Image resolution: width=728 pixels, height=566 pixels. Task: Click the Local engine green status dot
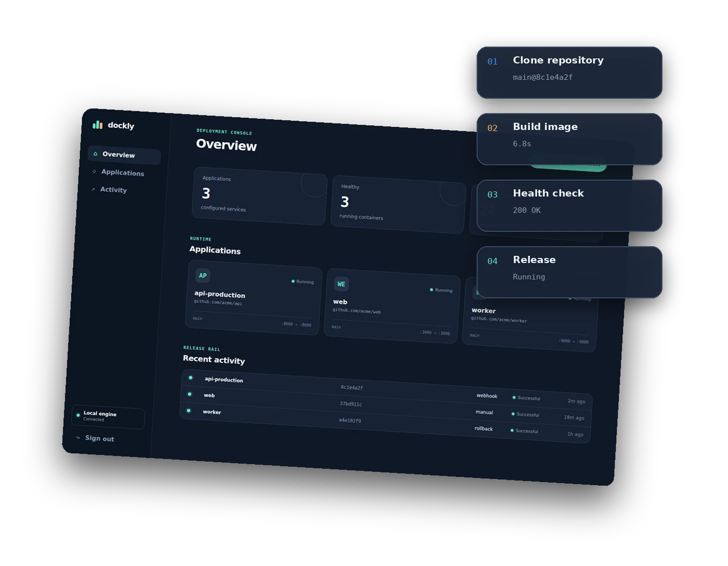point(78,415)
